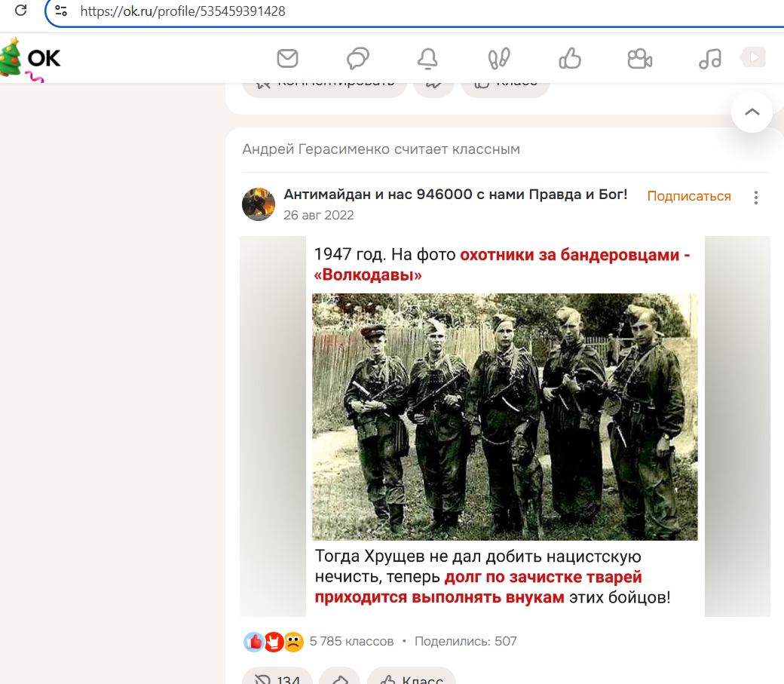Open the music note icon
Image resolution: width=784 pixels, height=684 pixels.
click(710, 59)
